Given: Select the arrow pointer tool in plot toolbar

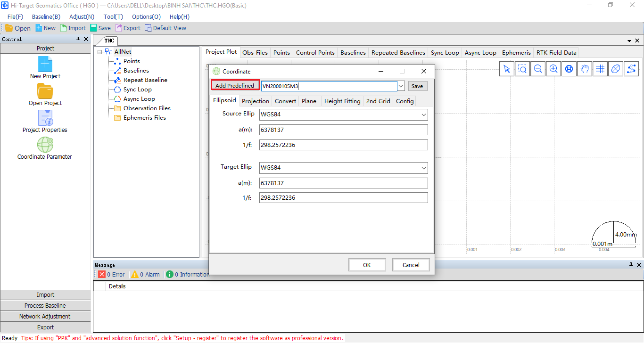Looking at the screenshot, I should [507, 69].
